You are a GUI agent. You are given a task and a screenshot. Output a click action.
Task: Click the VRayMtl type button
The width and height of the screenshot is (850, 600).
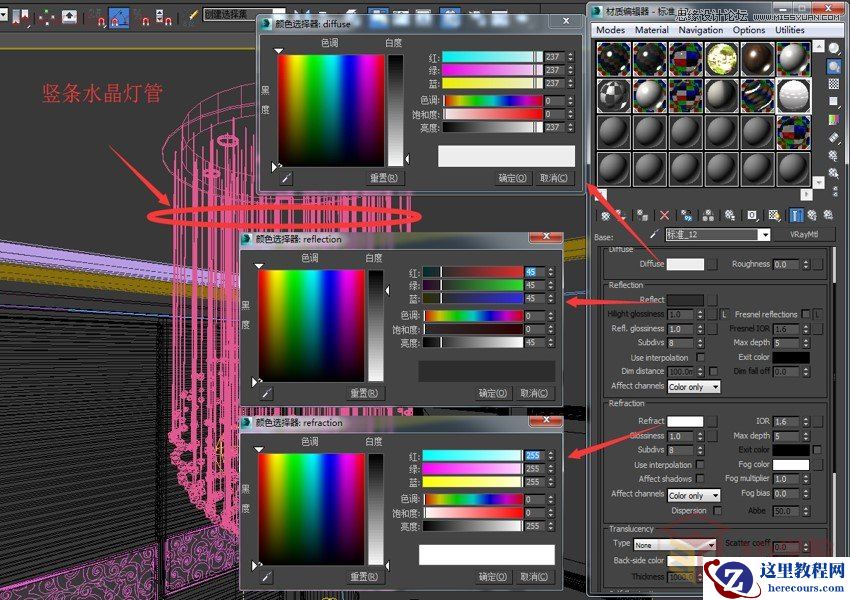coord(803,235)
